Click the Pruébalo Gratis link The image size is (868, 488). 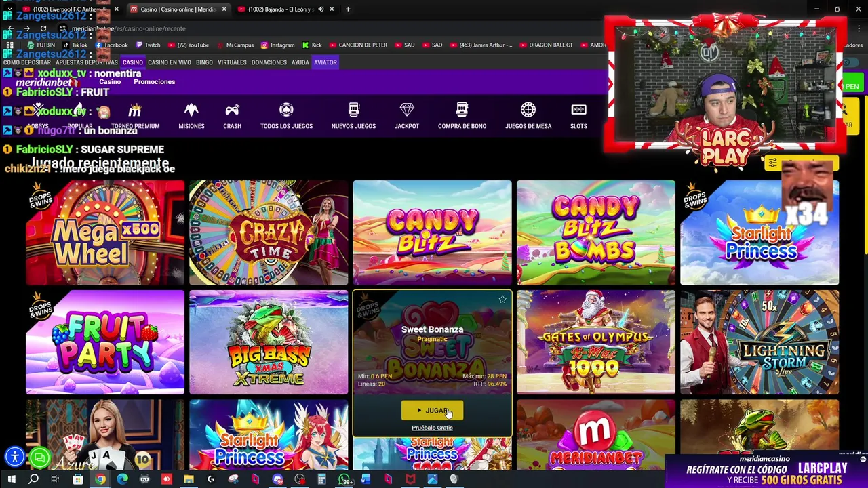click(432, 428)
